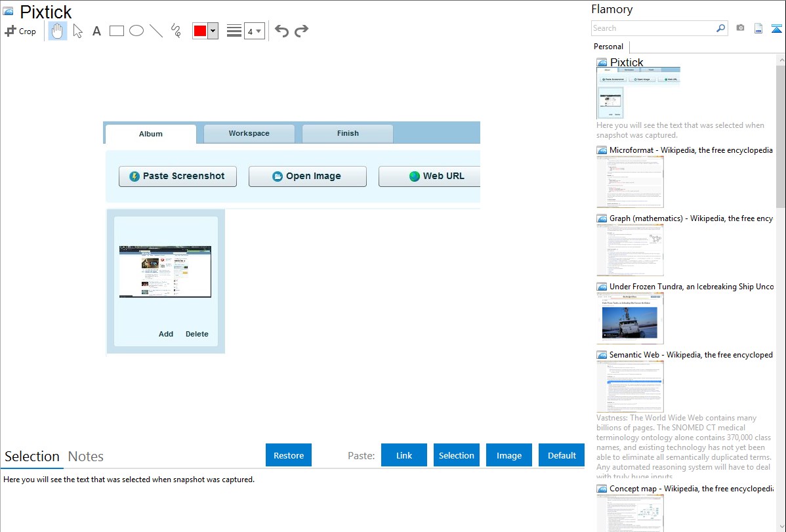Image resolution: width=786 pixels, height=532 pixels.
Task: Select the ellipse shape tool
Action: click(x=136, y=31)
